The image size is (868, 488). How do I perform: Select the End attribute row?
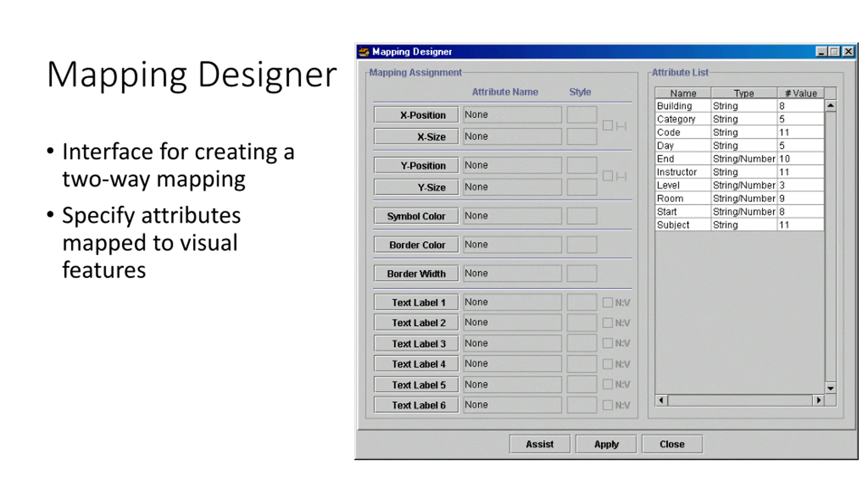point(739,159)
